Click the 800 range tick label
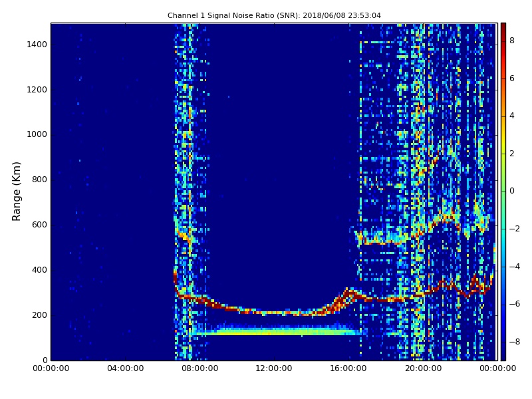The image size is (532, 399). click(39, 180)
